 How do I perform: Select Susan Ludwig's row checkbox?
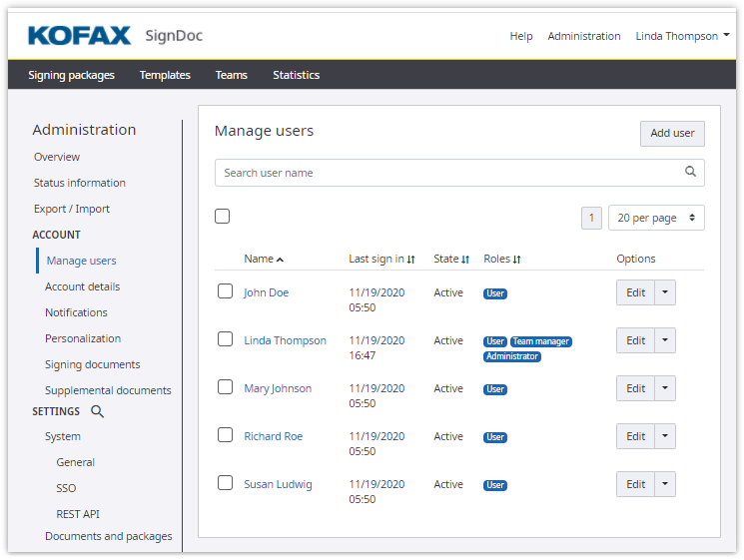click(x=226, y=483)
